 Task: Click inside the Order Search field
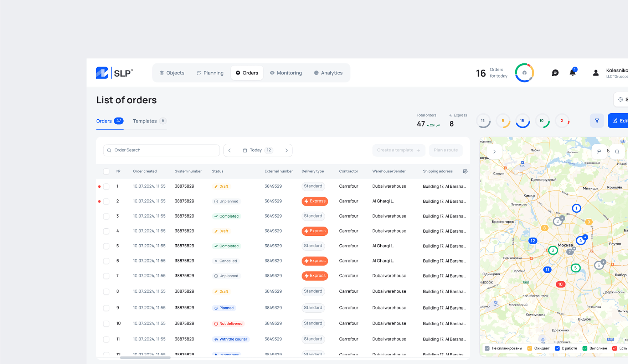(x=161, y=150)
